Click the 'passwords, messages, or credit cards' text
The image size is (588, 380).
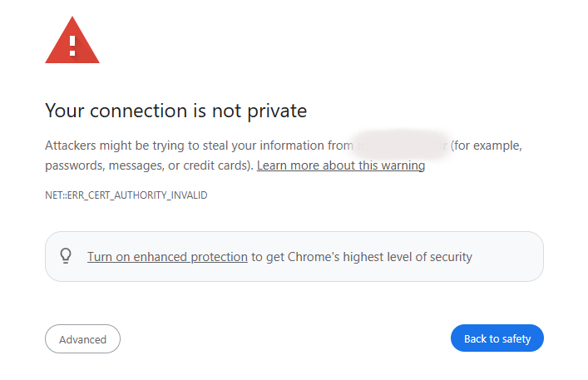[149, 165]
